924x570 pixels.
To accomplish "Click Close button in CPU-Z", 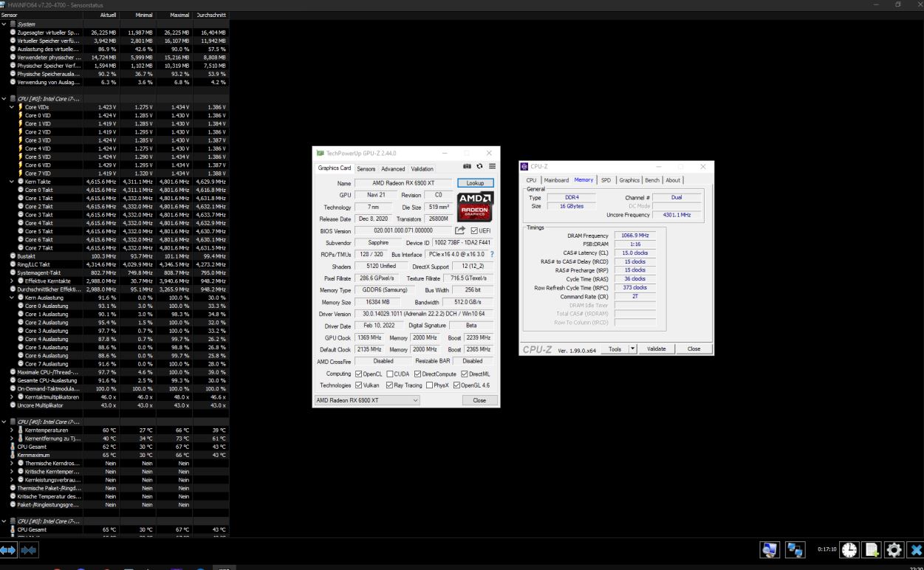I will pyautogui.click(x=694, y=348).
